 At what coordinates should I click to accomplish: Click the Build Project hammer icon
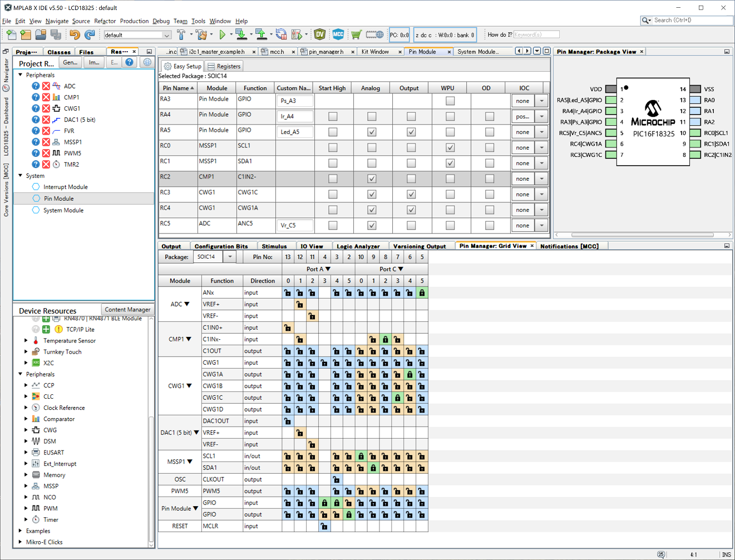pos(181,34)
